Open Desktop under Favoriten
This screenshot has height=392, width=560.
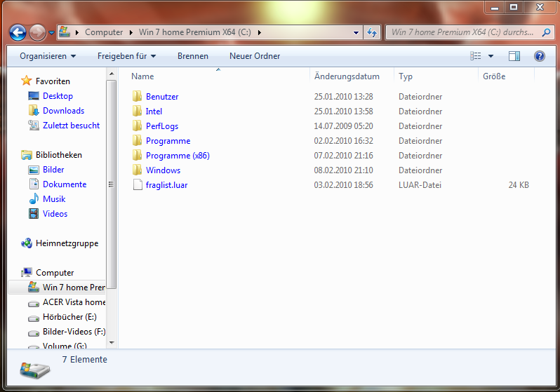click(58, 95)
